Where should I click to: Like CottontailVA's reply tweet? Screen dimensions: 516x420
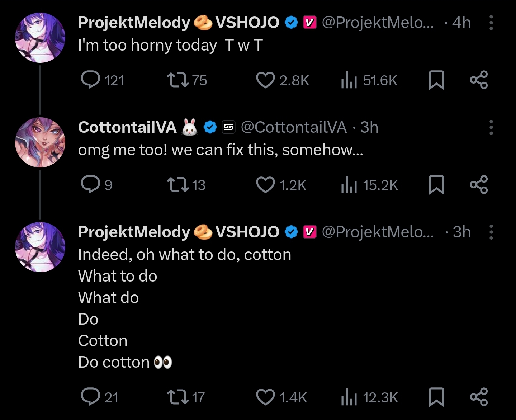click(265, 184)
